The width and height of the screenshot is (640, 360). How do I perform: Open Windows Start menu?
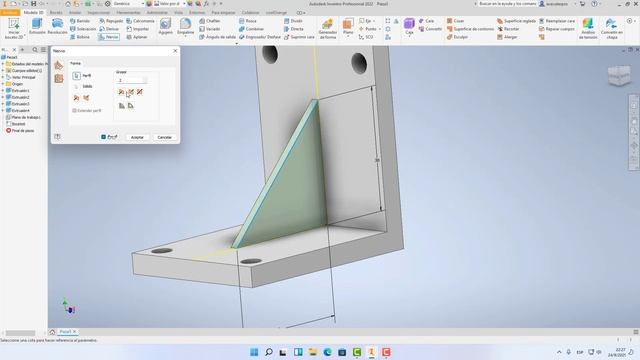254,352
